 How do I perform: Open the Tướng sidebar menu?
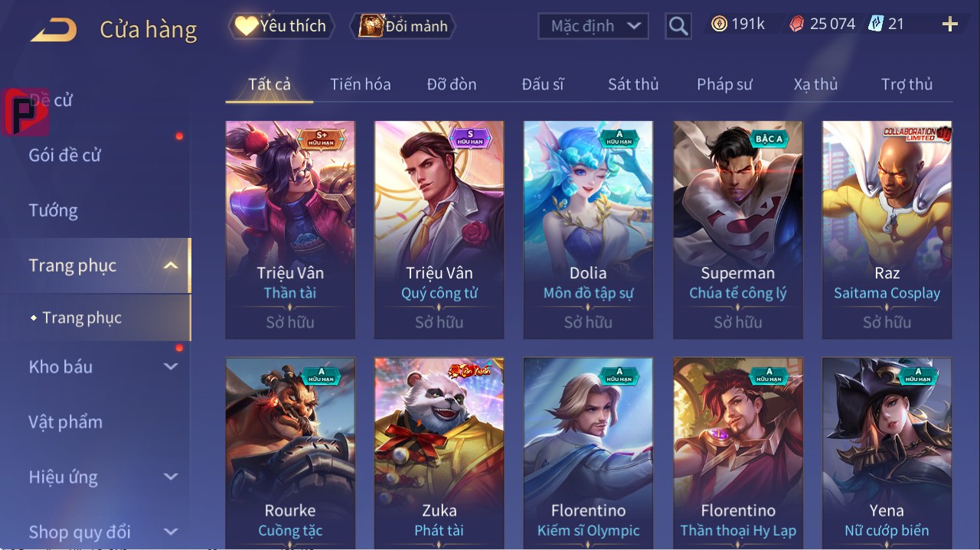54,210
